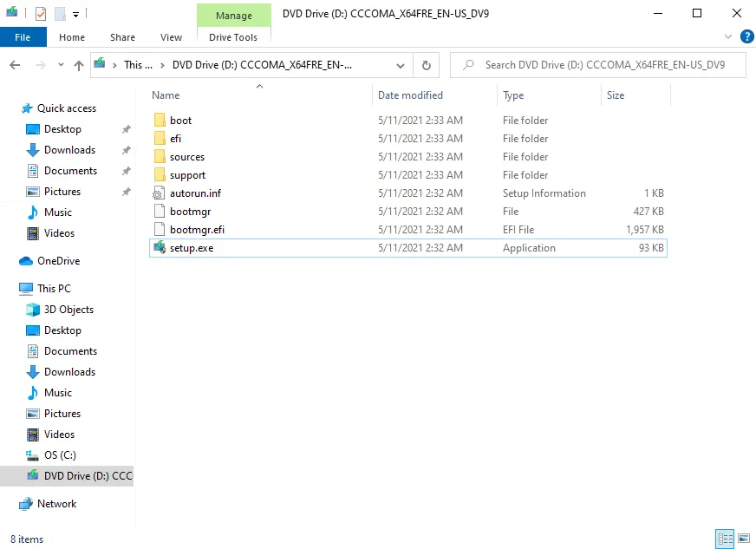Screen dimensions: 756x549
Task: Select the support folder icon
Action: click(160, 175)
